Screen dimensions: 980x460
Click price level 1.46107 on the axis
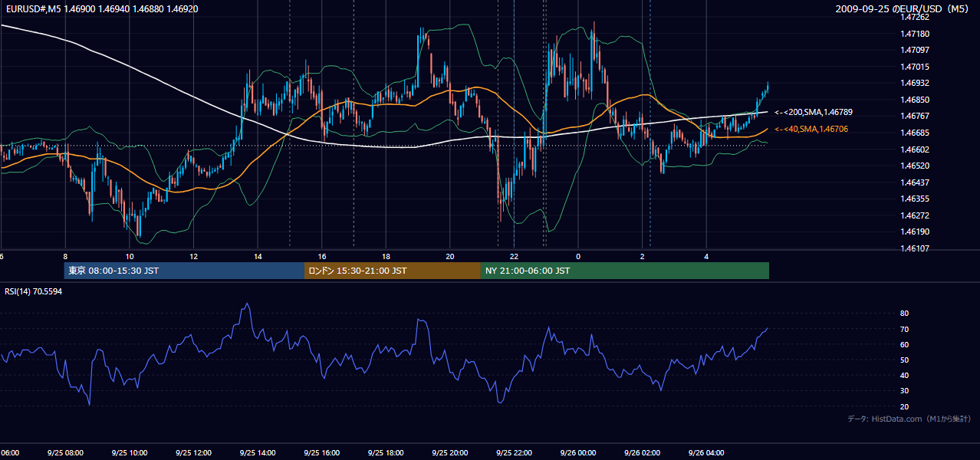pyautogui.click(x=916, y=248)
